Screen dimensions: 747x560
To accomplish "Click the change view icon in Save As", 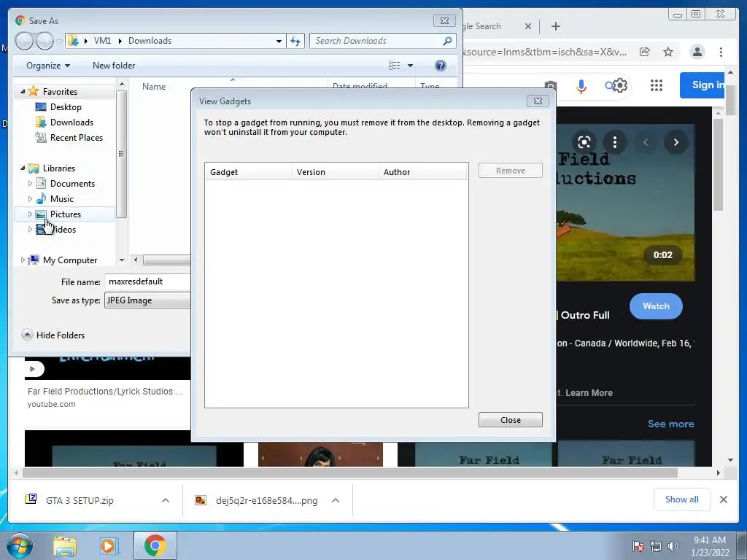I will [395, 66].
